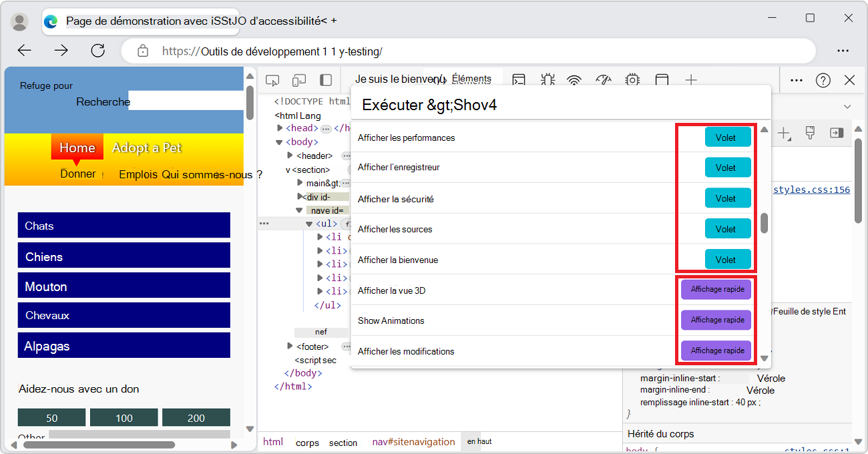Click the issues bug icon in DevTools toolbar
Image resolution: width=868 pixels, height=454 pixels.
pyautogui.click(x=548, y=80)
